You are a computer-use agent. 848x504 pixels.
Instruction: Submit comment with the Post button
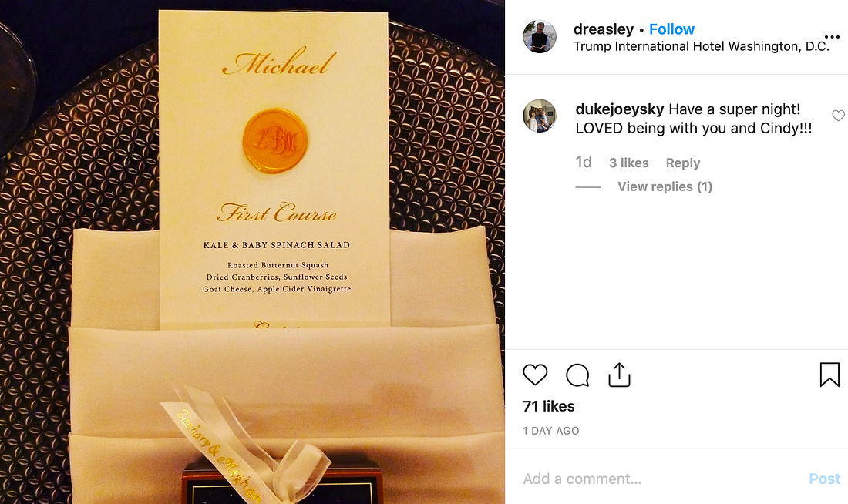(824, 479)
